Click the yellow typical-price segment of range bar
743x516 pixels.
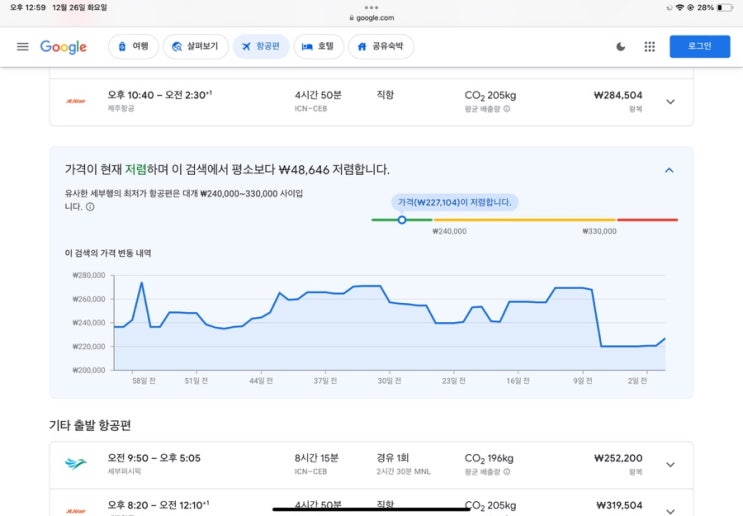525,220
